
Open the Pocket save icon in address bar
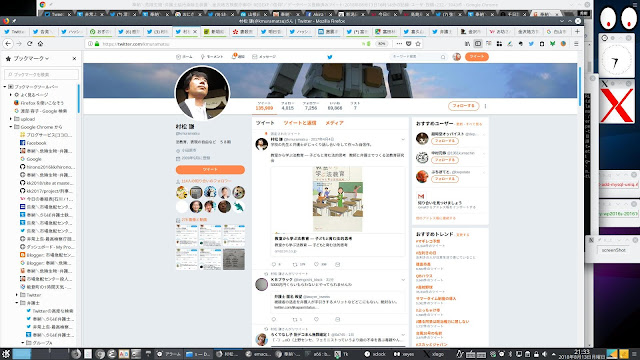(x=409, y=43)
